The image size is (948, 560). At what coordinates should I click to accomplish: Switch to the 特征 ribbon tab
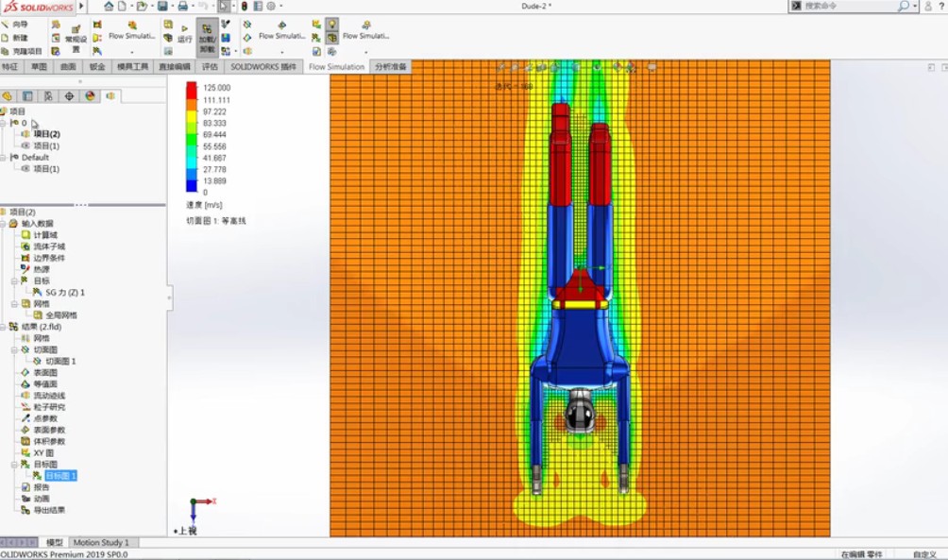point(10,66)
